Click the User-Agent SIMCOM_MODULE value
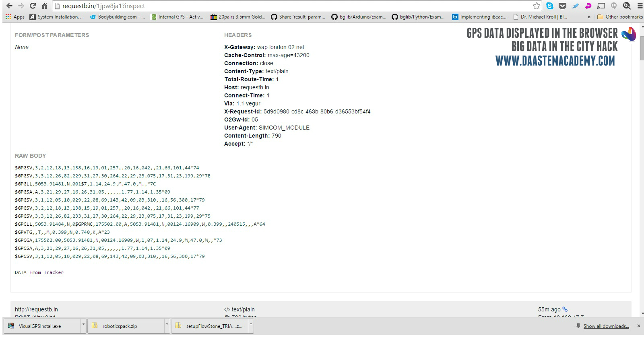Viewport: 644px width, 346px height. point(284,128)
